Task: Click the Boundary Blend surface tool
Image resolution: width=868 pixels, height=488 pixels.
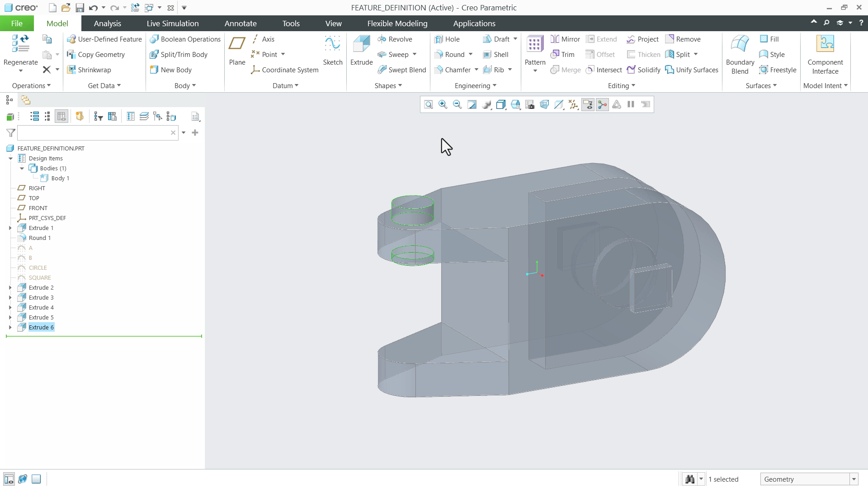Action: [x=740, y=54]
